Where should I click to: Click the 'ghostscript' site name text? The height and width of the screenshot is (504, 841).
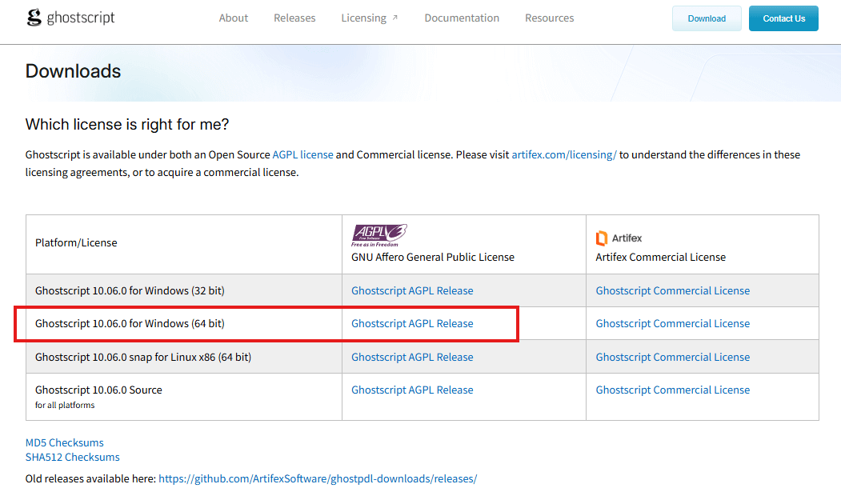pyautogui.click(x=81, y=18)
